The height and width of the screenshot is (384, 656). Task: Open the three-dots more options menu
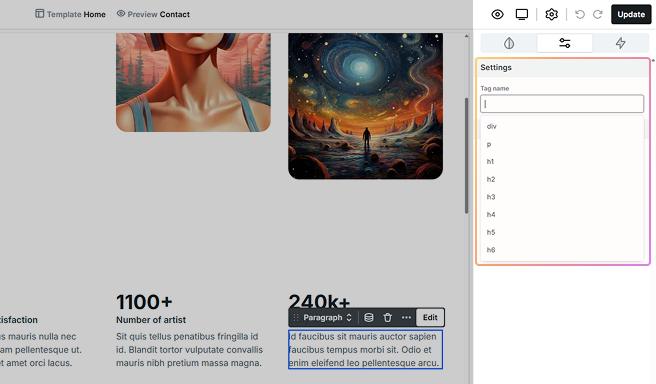[x=406, y=317]
